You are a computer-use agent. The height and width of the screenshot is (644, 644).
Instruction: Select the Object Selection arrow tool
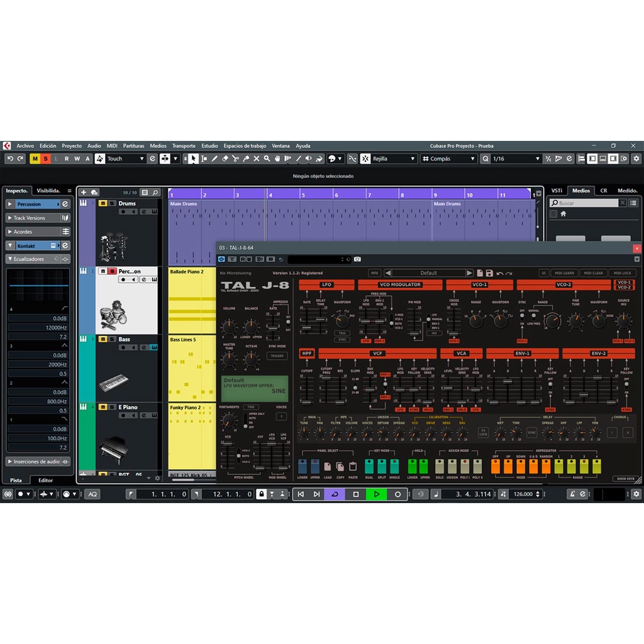[193, 158]
